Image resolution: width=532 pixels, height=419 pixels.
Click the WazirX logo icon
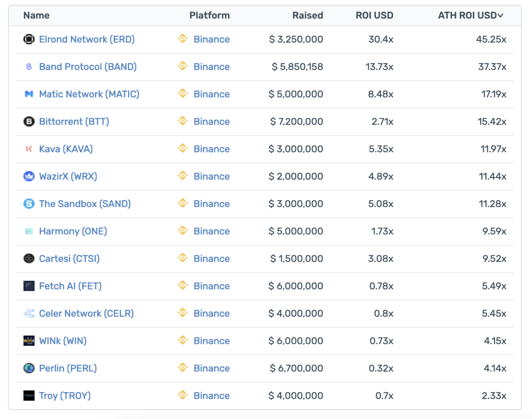point(29,176)
